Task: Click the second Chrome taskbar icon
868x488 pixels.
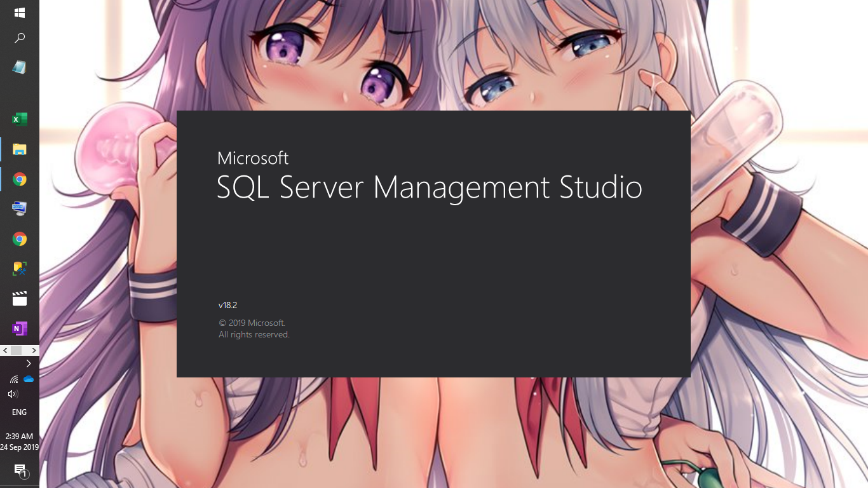Action: click(19, 239)
